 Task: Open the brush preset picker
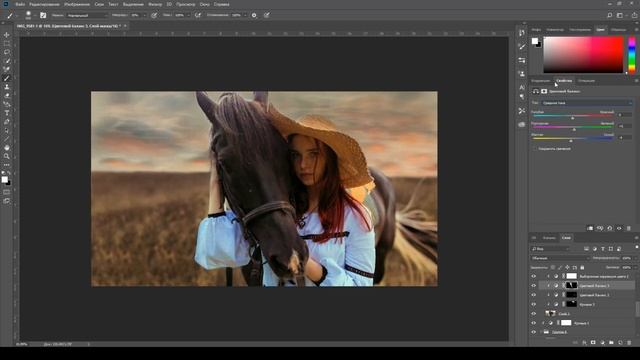[28, 15]
